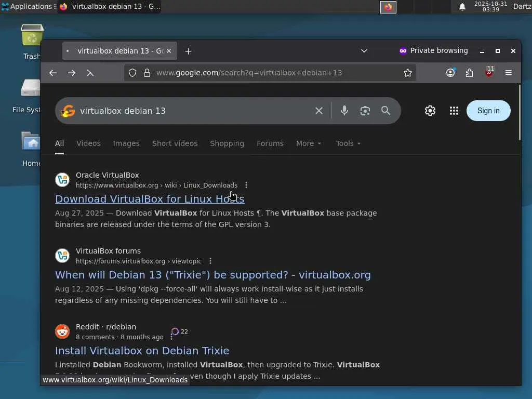This screenshot has width=532, height=399.
Task: Click the Private browsing indicator
Action: click(433, 51)
